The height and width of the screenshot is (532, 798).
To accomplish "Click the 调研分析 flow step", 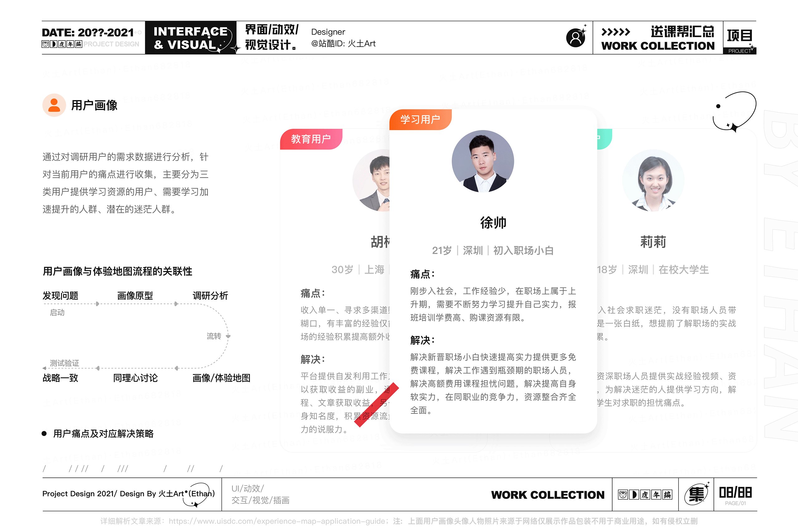I will tap(210, 295).
